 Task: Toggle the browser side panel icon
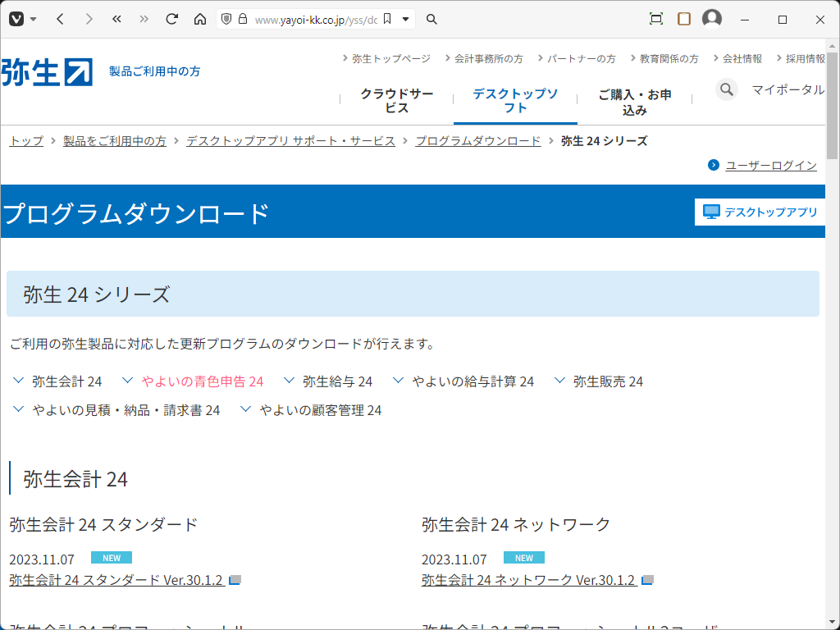684,20
